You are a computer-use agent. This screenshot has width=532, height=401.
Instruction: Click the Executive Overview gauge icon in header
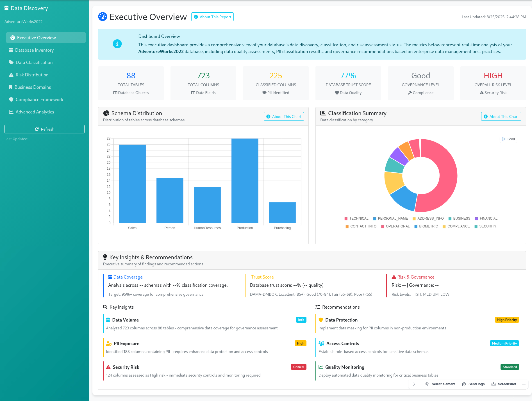tap(103, 17)
